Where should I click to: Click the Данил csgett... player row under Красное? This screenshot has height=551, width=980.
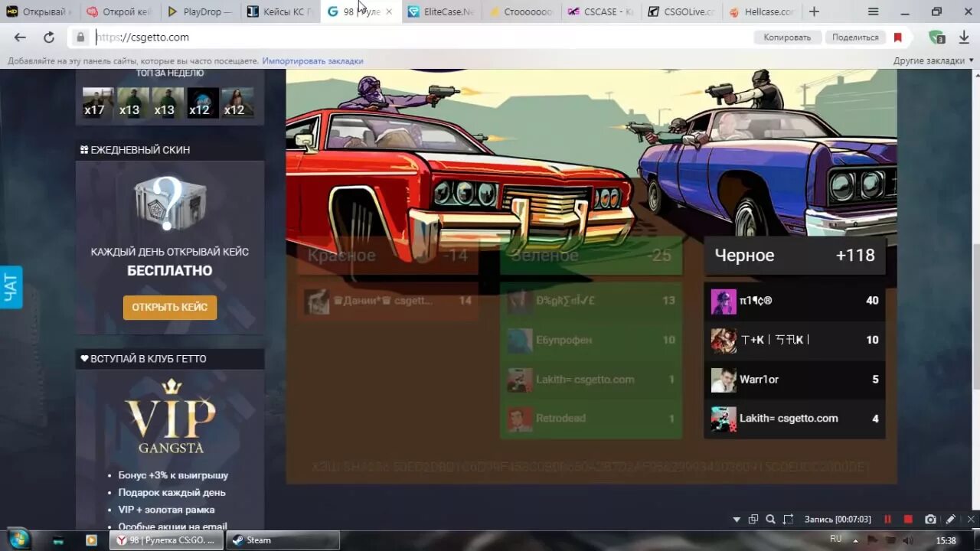coord(387,301)
